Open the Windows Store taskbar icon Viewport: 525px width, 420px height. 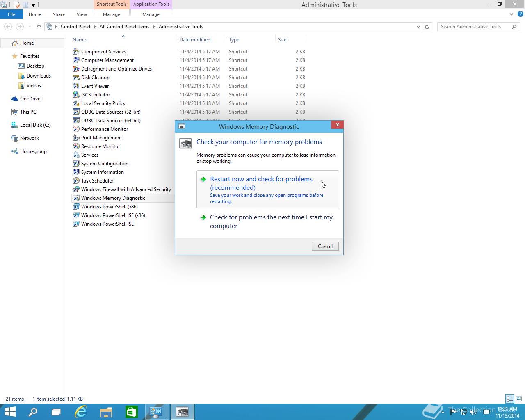click(x=131, y=412)
